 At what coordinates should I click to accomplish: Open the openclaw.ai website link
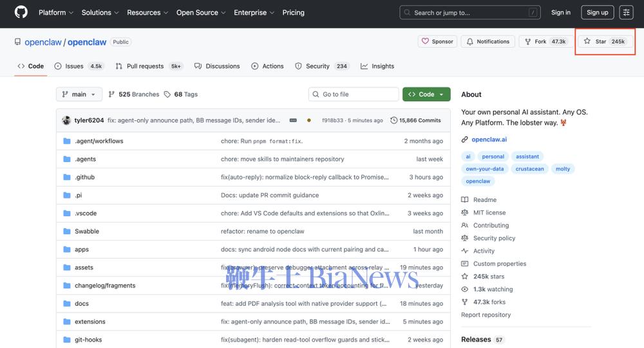coord(489,140)
